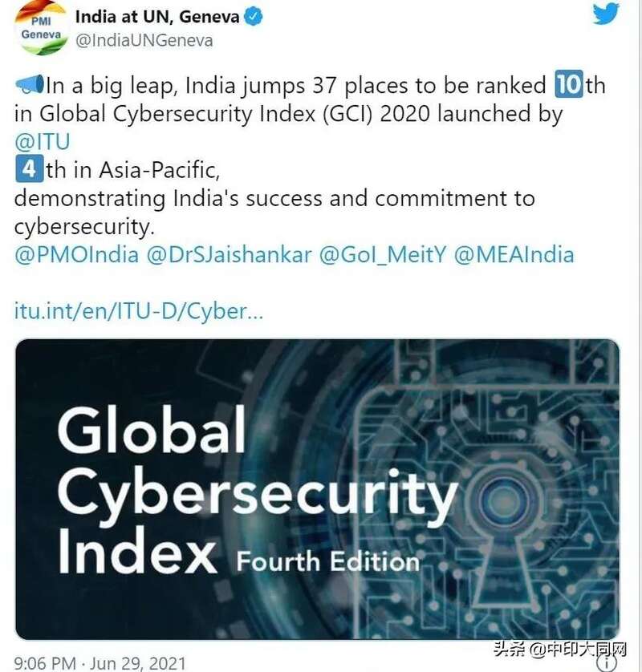The height and width of the screenshot is (672, 642).
Task: Open the @ITU mention link
Action: 42,142
